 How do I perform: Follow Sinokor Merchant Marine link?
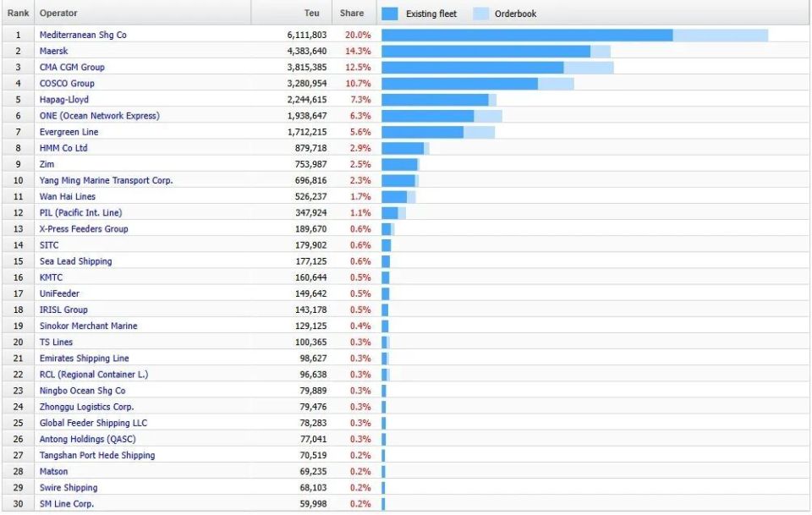(89, 326)
